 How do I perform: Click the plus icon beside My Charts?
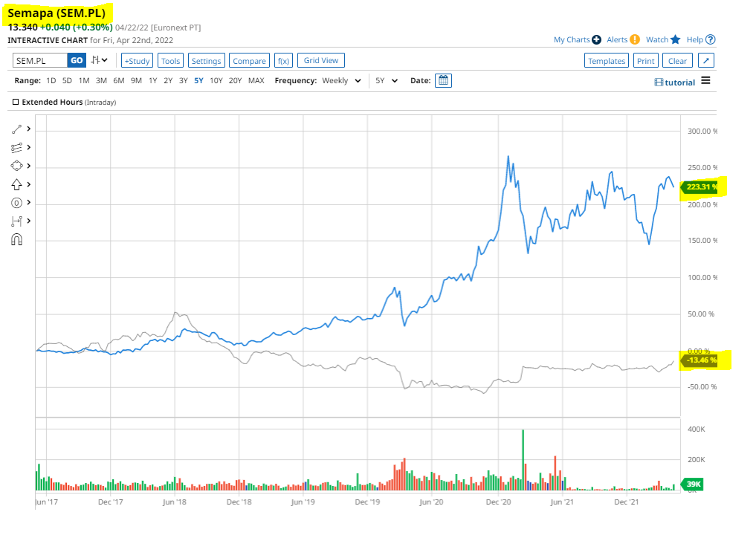pyautogui.click(x=596, y=39)
